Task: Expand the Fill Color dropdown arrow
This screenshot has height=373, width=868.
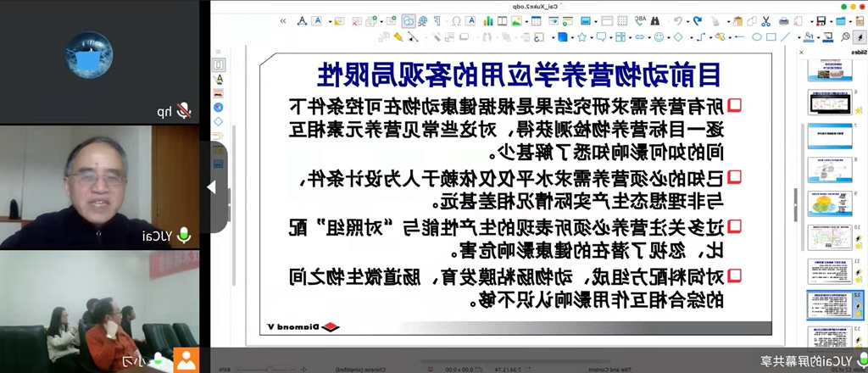Action: pyautogui.click(x=799, y=37)
